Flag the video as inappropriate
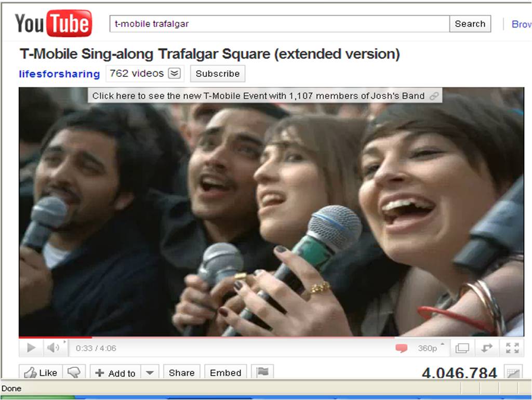The width and height of the screenshot is (532, 400). 262,372
